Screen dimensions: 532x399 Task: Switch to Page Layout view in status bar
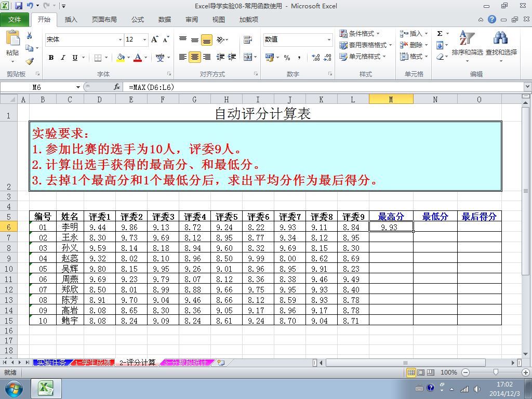(x=421, y=373)
